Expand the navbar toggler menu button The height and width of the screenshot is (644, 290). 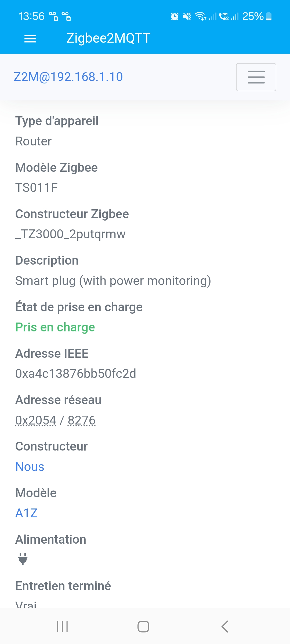click(x=256, y=77)
